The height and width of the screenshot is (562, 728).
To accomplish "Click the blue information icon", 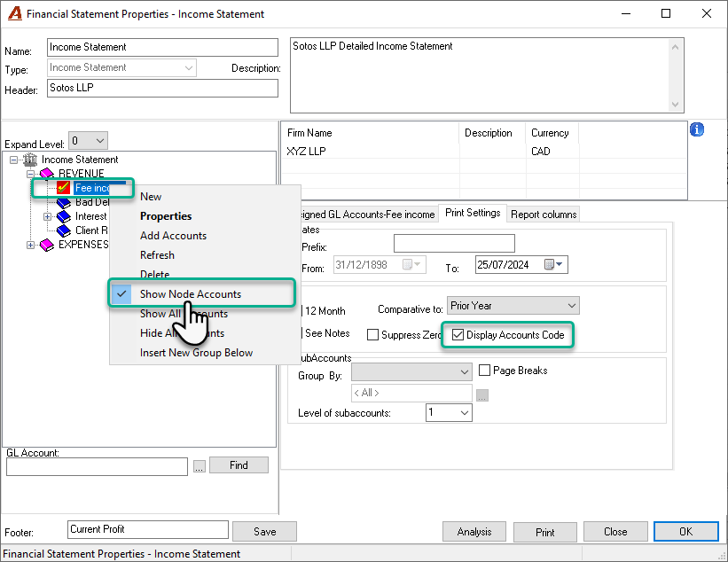I will tap(696, 129).
